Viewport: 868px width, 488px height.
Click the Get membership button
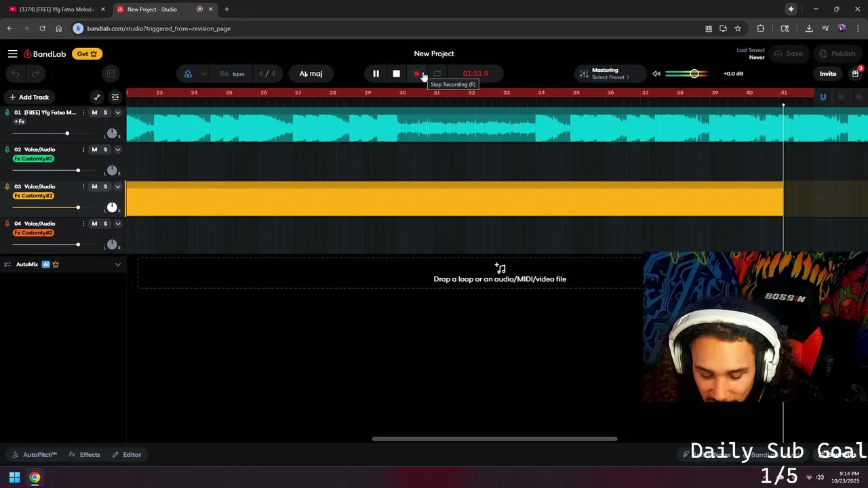pyautogui.click(x=87, y=54)
